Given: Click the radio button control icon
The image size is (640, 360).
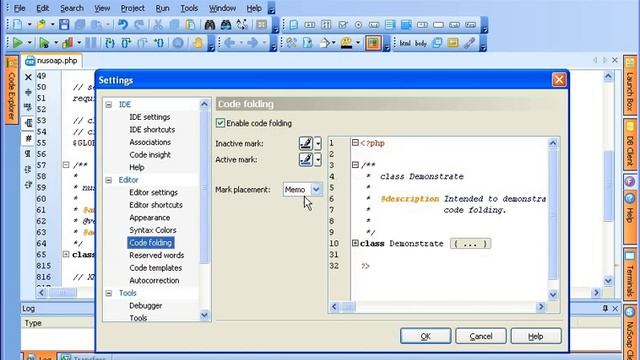Looking at the screenshot, I should (358, 25).
